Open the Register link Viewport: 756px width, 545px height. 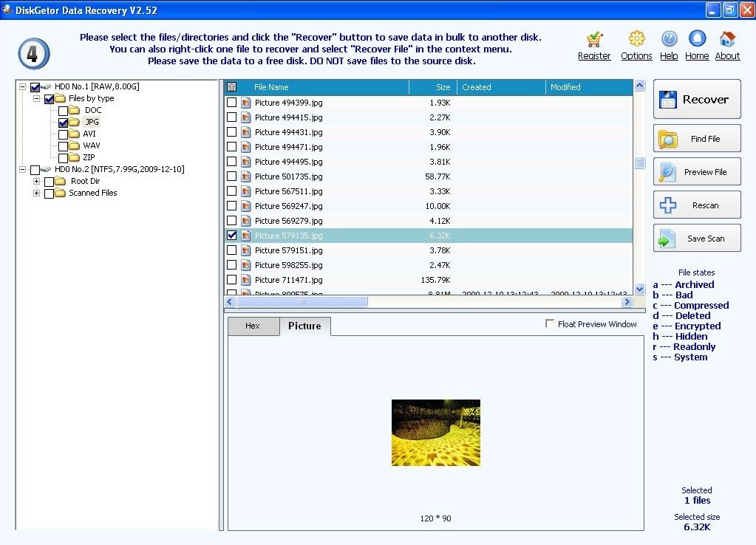click(594, 56)
